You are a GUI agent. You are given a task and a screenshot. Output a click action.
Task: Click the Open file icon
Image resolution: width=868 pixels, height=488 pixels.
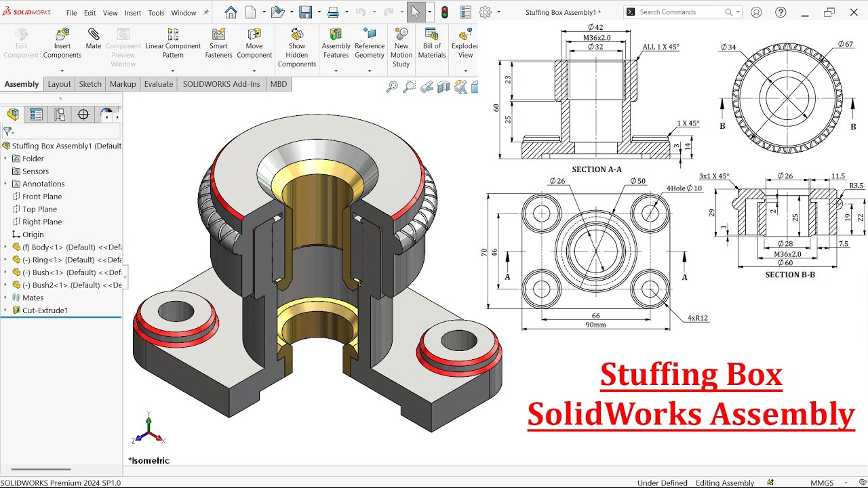[x=277, y=12]
